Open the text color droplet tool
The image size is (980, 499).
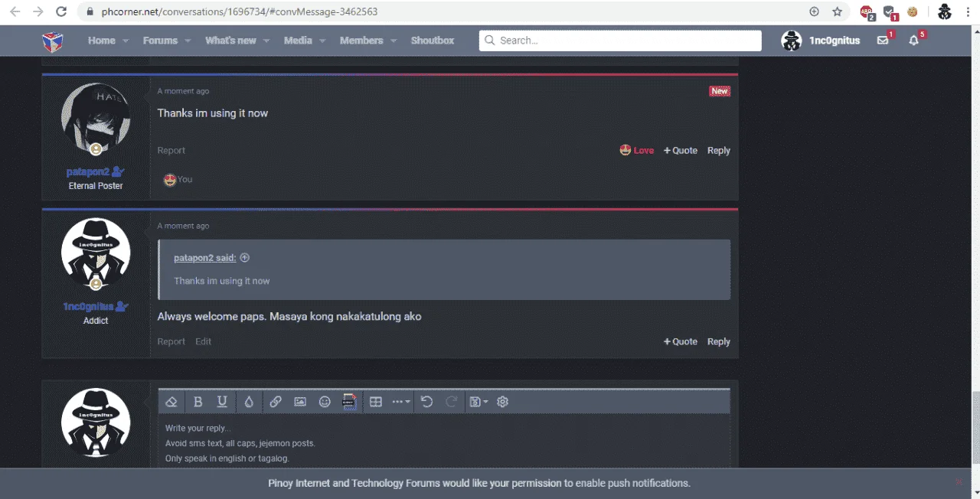[249, 402]
